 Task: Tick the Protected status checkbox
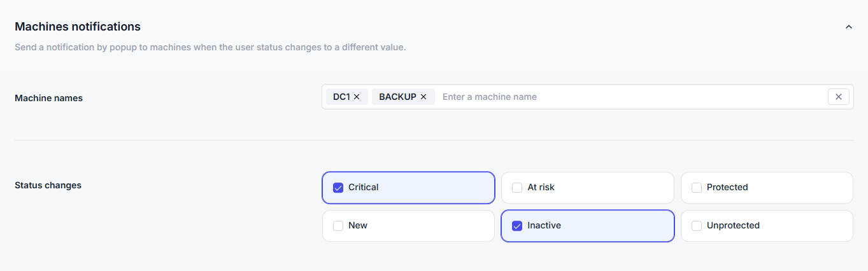[697, 188]
